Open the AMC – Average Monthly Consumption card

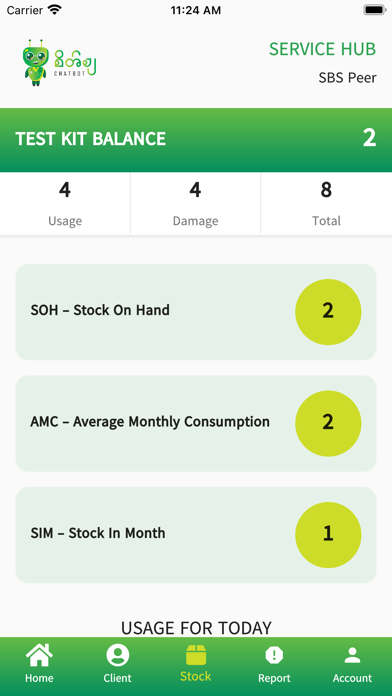point(196,423)
